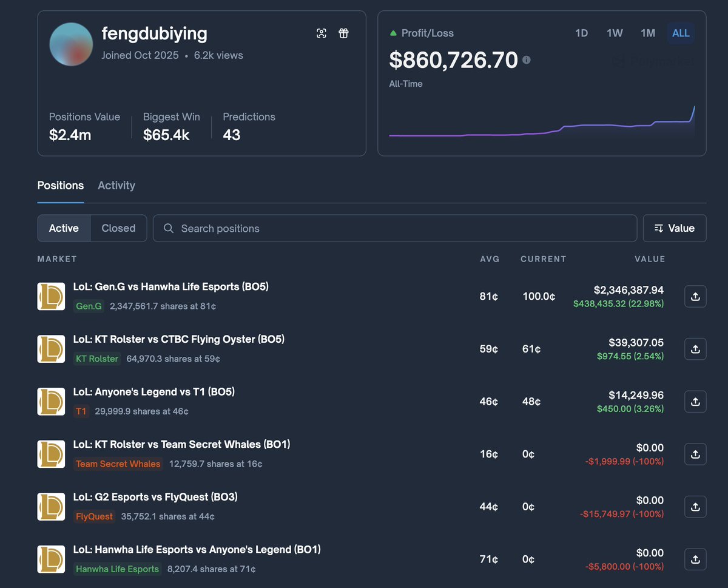Share the Team Secret Whales position
Screen dimensions: 728x588
[695, 454]
